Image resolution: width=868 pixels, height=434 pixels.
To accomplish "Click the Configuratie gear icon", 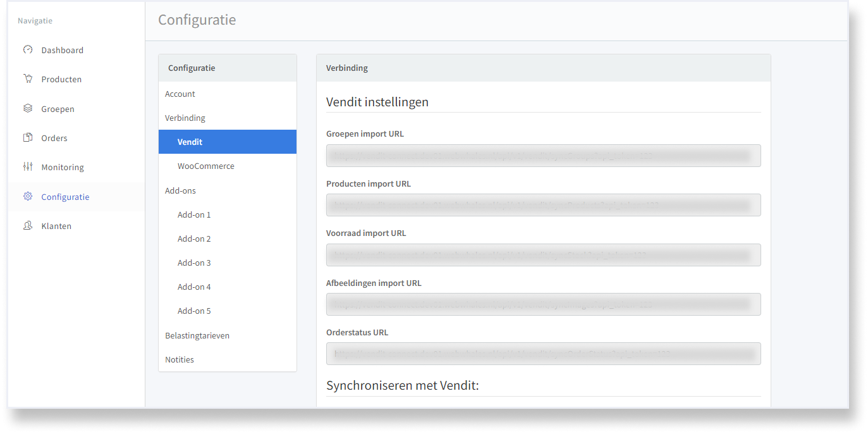I will pyautogui.click(x=27, y=196).
